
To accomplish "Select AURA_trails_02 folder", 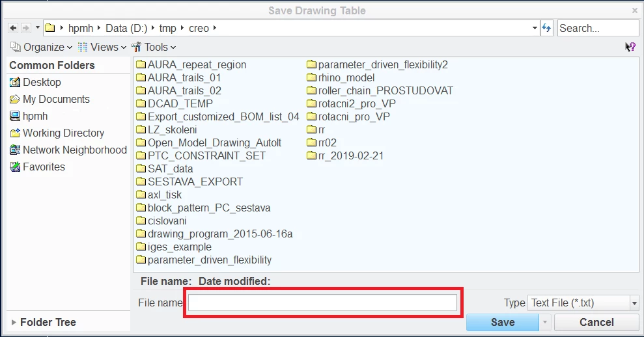I will pyautogui.click(x=178, y=90).
